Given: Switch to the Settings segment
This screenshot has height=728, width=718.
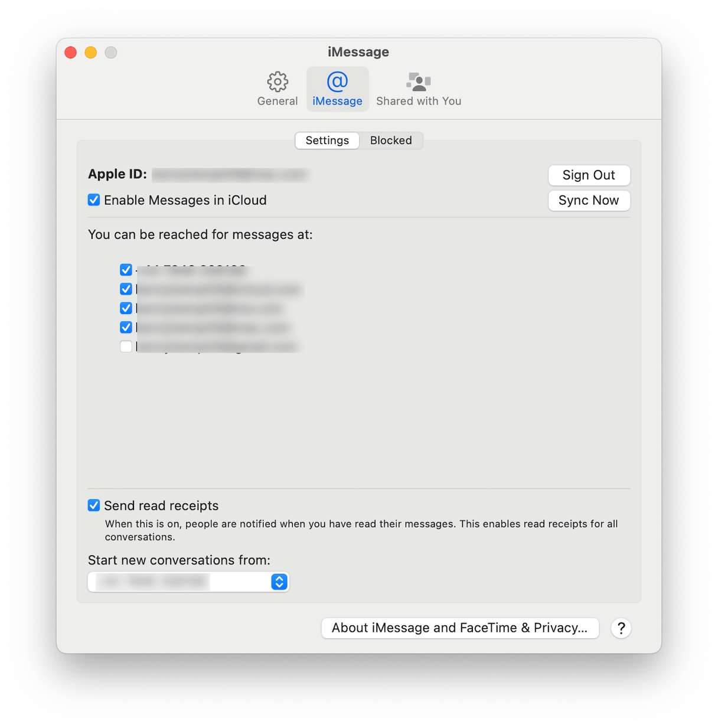Looking at the screenshot, I should [x=327, y=141].
